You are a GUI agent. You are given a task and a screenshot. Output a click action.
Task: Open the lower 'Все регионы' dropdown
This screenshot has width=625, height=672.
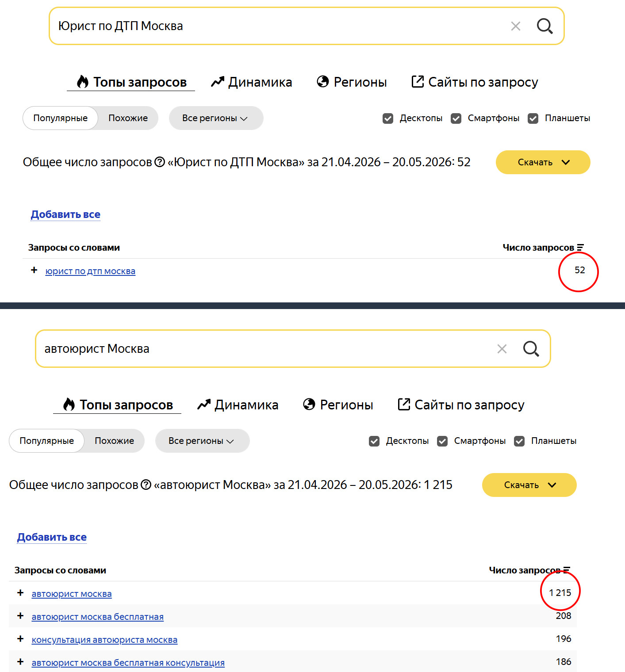coord(202,441)
